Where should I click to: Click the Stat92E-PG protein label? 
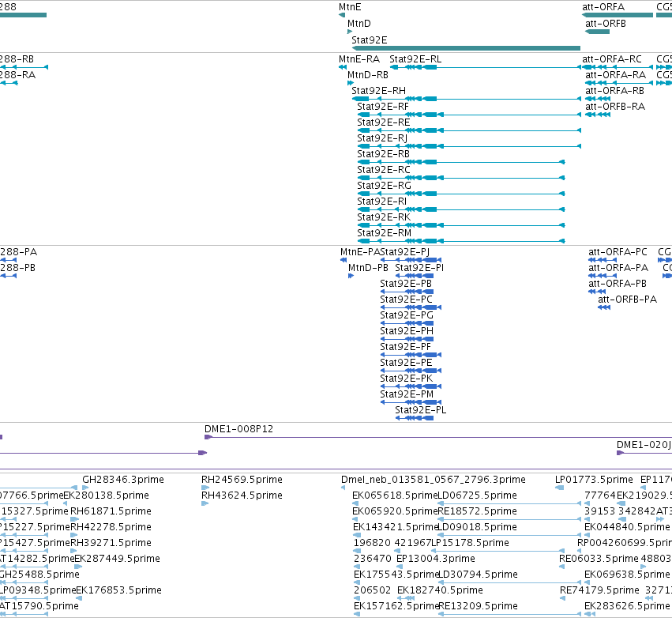[x=407, y=315]
